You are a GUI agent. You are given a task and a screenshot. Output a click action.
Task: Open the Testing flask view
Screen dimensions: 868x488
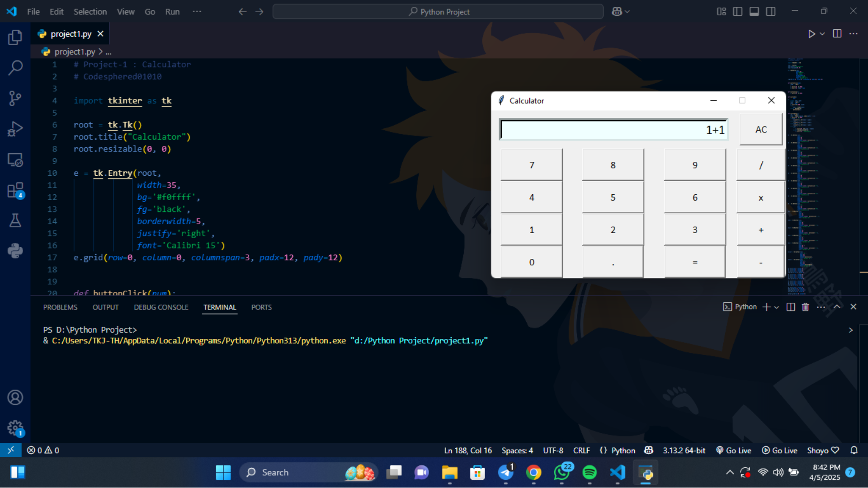(15, 221)
